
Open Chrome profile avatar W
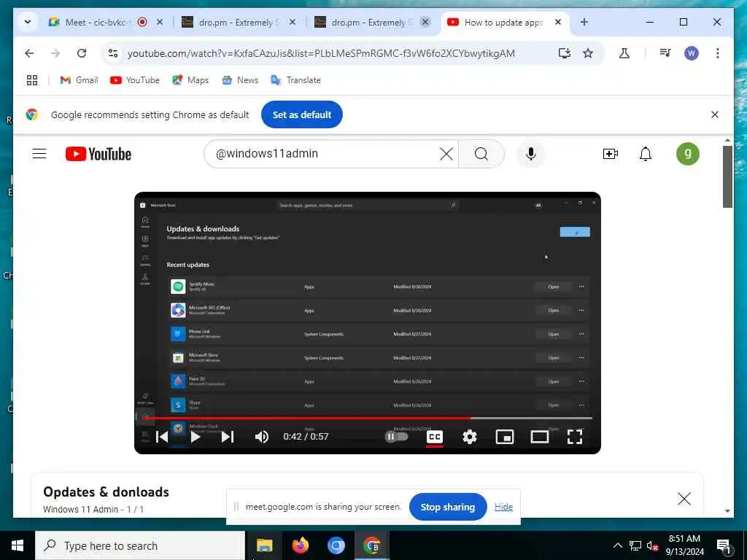(x=692, y=53)
